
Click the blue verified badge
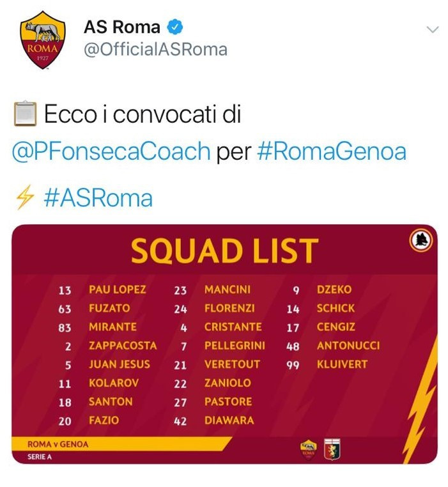pos(176,27)
